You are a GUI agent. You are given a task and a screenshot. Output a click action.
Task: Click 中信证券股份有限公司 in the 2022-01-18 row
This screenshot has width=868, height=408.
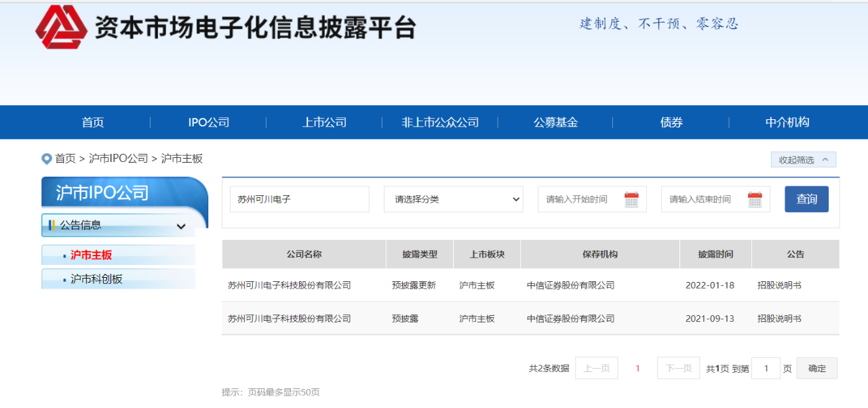click(x=570, y=285)
